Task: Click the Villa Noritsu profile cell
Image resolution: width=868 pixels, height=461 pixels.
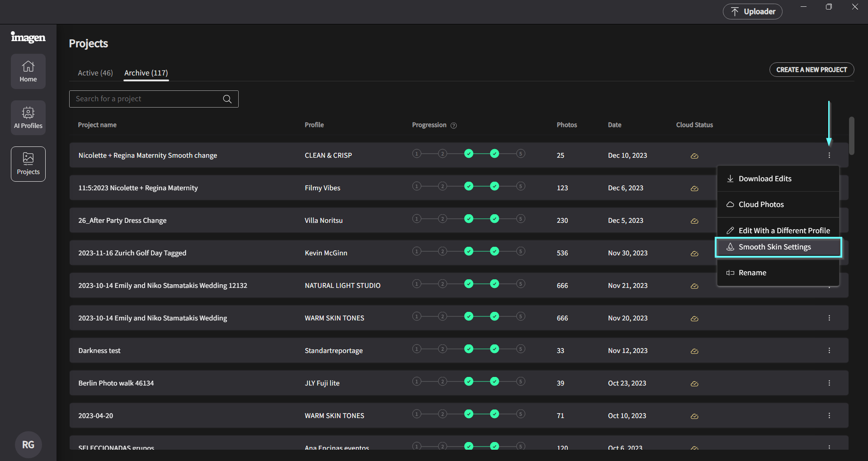Action: [324, 220]
